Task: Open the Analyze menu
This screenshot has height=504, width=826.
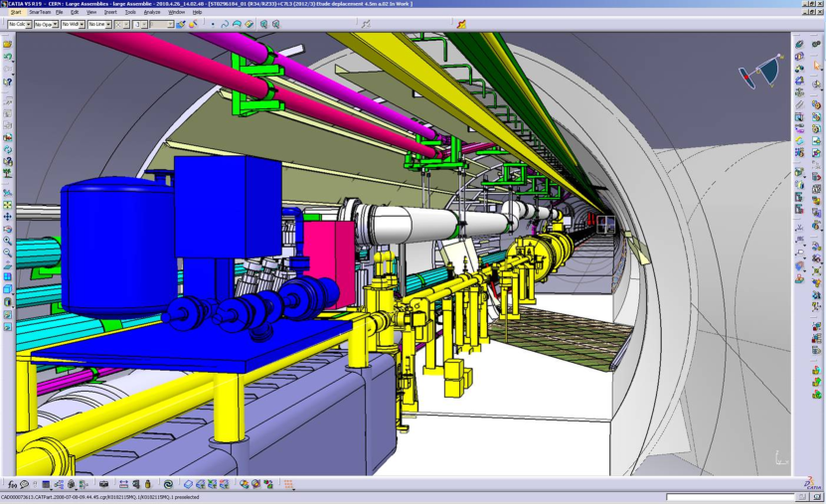Action: pyautogui.click(x=152, y=12)
